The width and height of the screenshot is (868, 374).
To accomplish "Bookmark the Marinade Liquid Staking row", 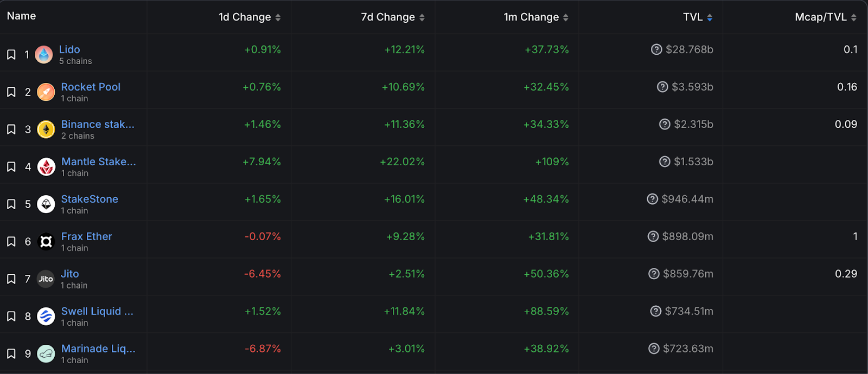I will click(11, 354).
